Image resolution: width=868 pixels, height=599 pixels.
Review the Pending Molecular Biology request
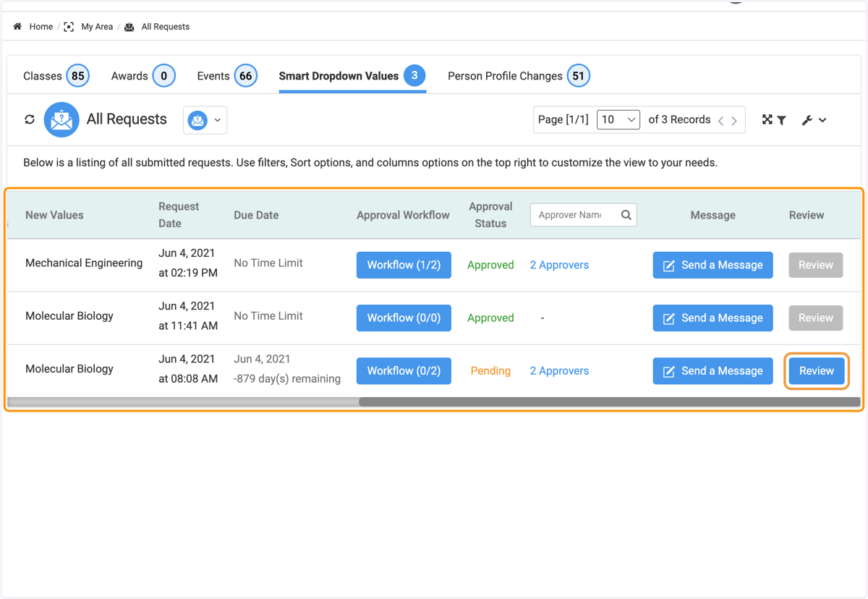tap(817, 370)
